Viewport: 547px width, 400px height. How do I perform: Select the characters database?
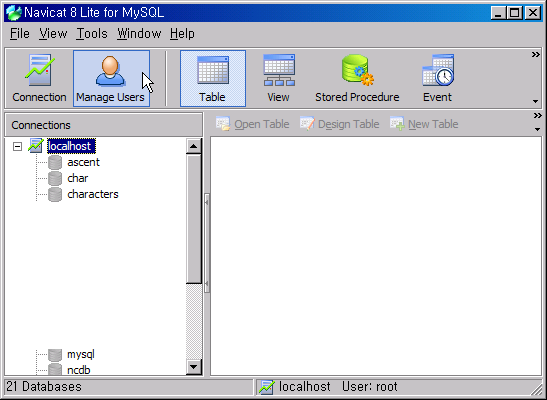93,194
